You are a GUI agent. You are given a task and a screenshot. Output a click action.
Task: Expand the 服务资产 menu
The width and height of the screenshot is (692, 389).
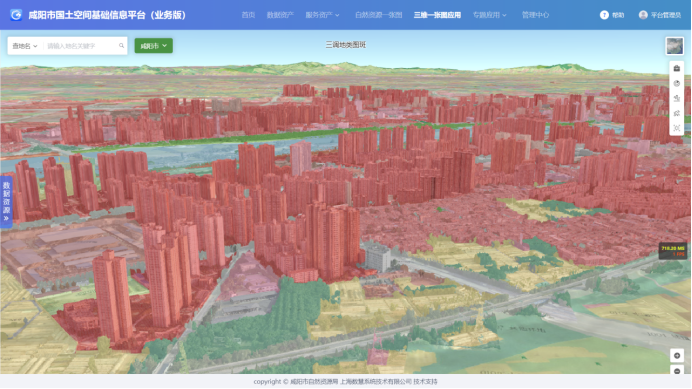tap(322, 15)
